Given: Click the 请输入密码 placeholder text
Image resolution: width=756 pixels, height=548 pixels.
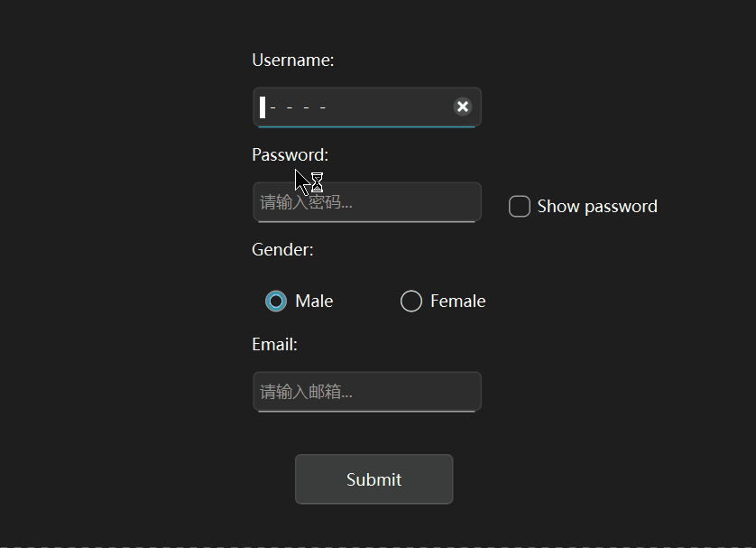Looking at the screenshot, I should pyautogui.click(x=306, y=202).
